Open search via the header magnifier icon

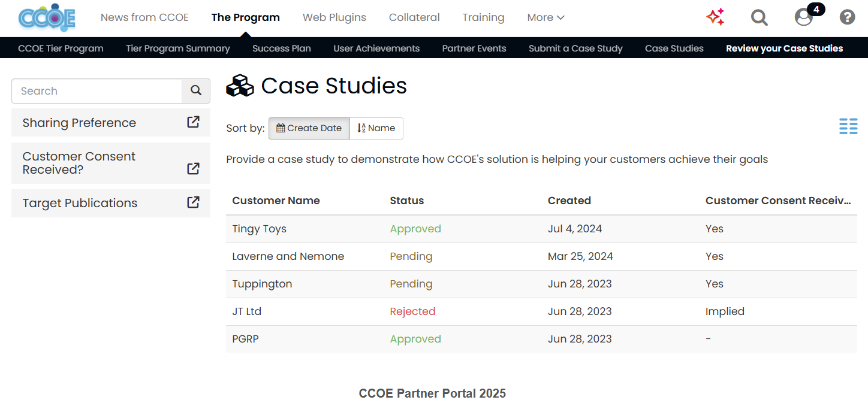pyautogui.click(x=759, y=17)
